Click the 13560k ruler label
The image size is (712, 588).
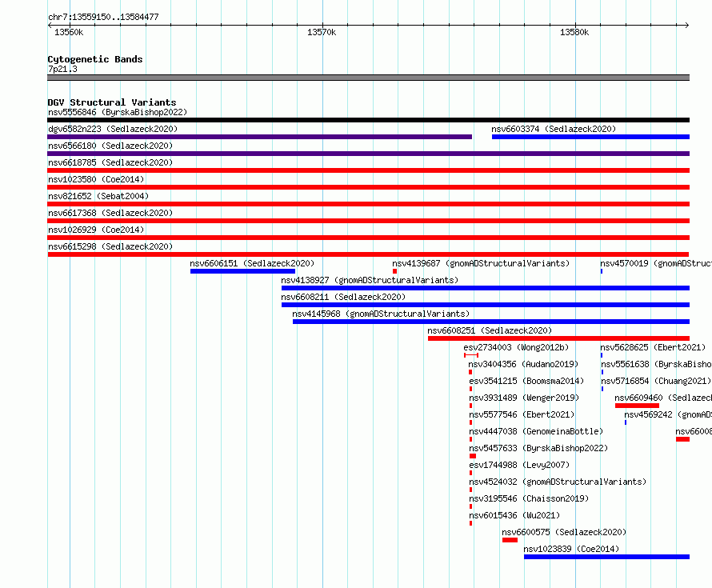[69, 32]
